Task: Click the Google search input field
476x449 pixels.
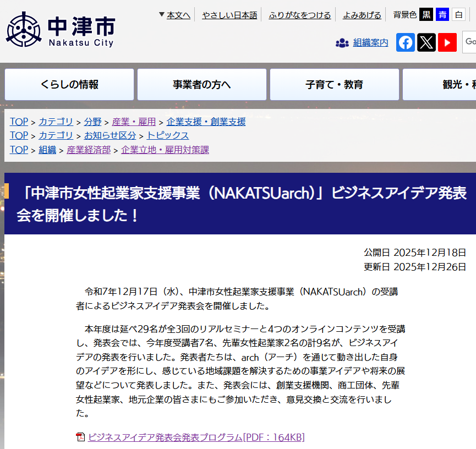Action: pyautogui.click(x=470, y=42)
